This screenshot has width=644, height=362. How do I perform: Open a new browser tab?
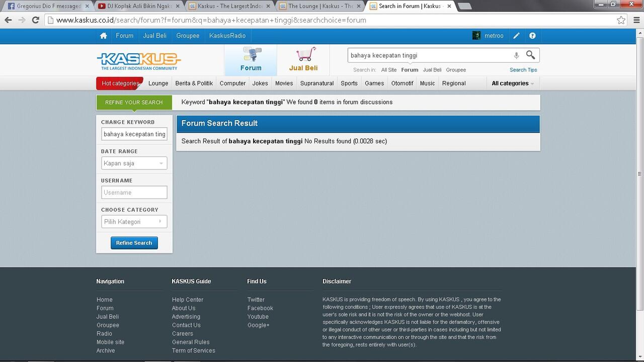coord(465,7)
